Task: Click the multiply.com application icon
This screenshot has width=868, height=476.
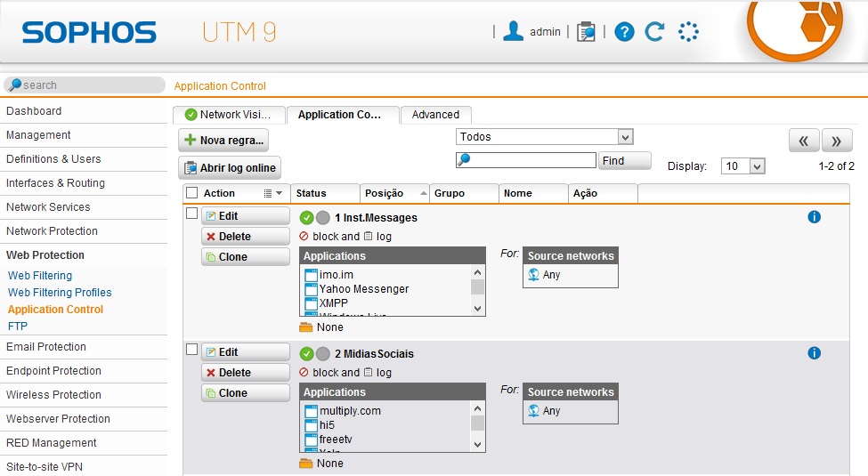Action: [x=311, y=411]
